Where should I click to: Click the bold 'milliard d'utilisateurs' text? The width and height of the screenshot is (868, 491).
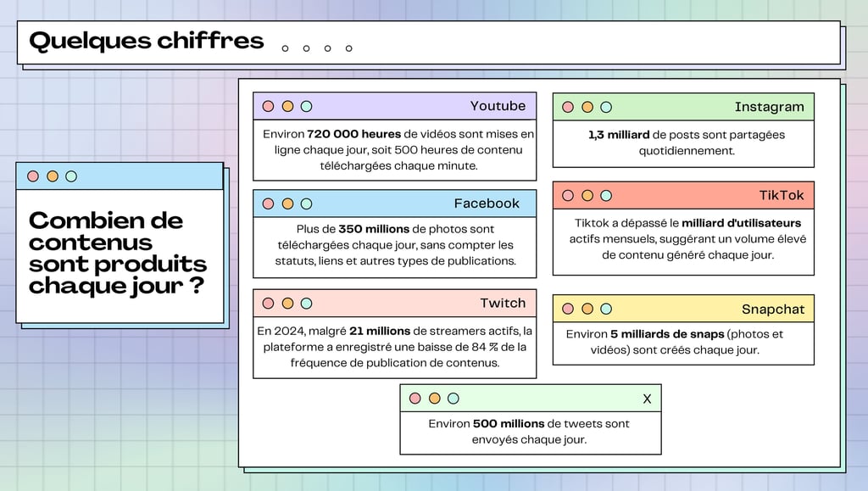click(741, 223)
